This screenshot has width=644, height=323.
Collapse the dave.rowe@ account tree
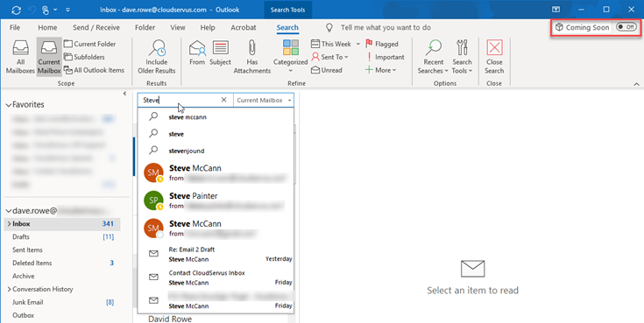pos(8,211)
